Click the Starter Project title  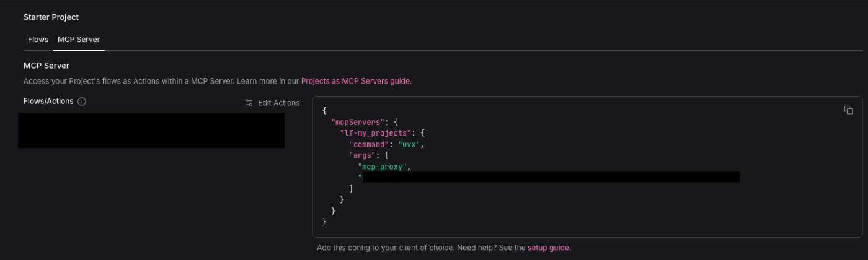pyautogui.click(x=51, y=17)
